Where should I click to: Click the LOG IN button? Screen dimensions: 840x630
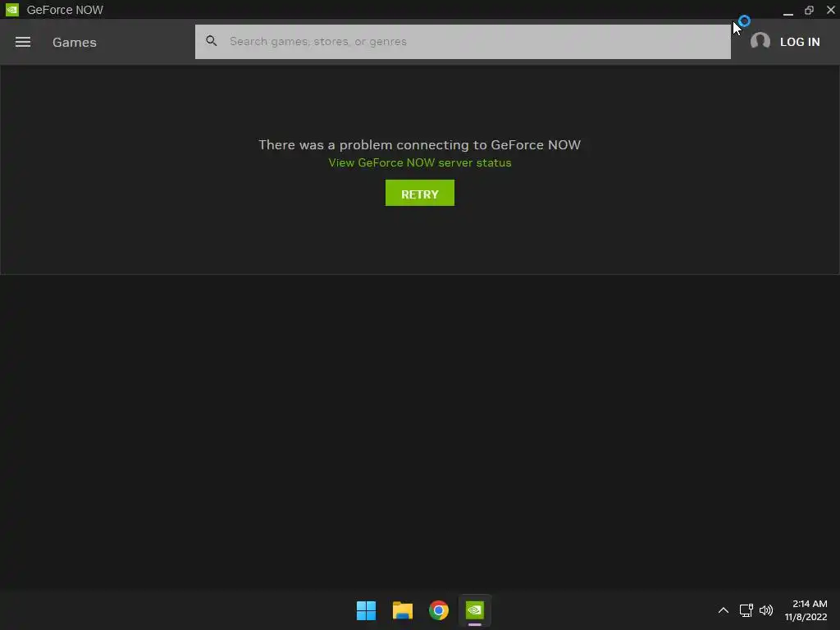tap(800, 42)
